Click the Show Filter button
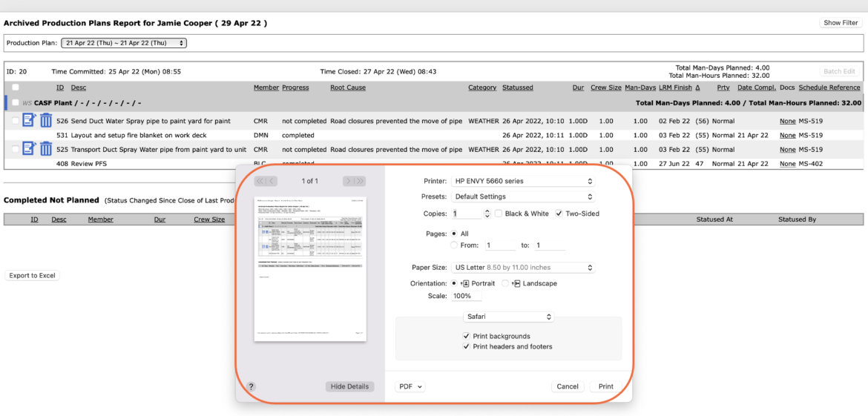Viewport: 868px width, 416px height. click(841, 23)
